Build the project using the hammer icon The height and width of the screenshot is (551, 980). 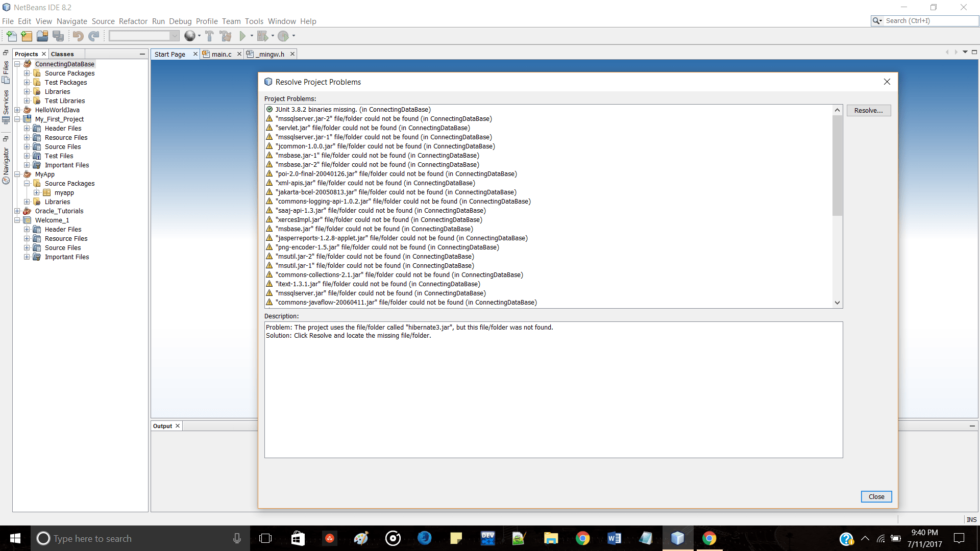pyautogui.click(x=209, y=36)
